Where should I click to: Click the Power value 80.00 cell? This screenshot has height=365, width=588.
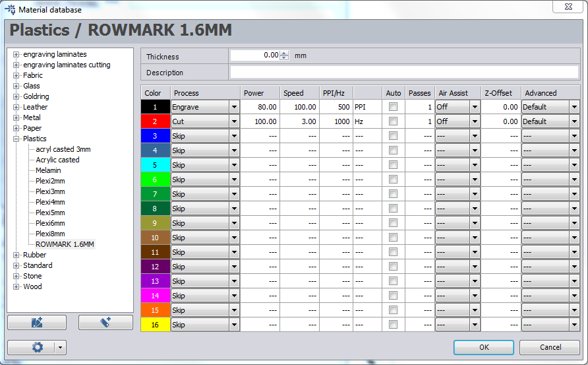point(260,107)
